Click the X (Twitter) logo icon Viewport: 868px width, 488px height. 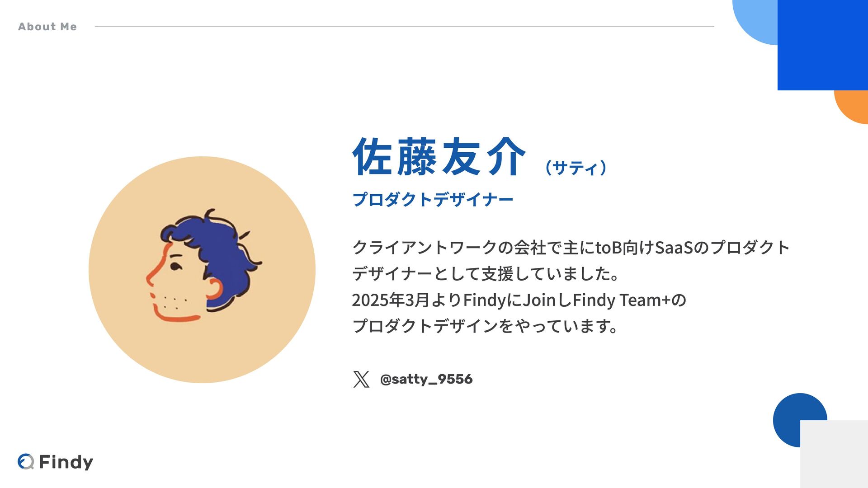[361, 379]
